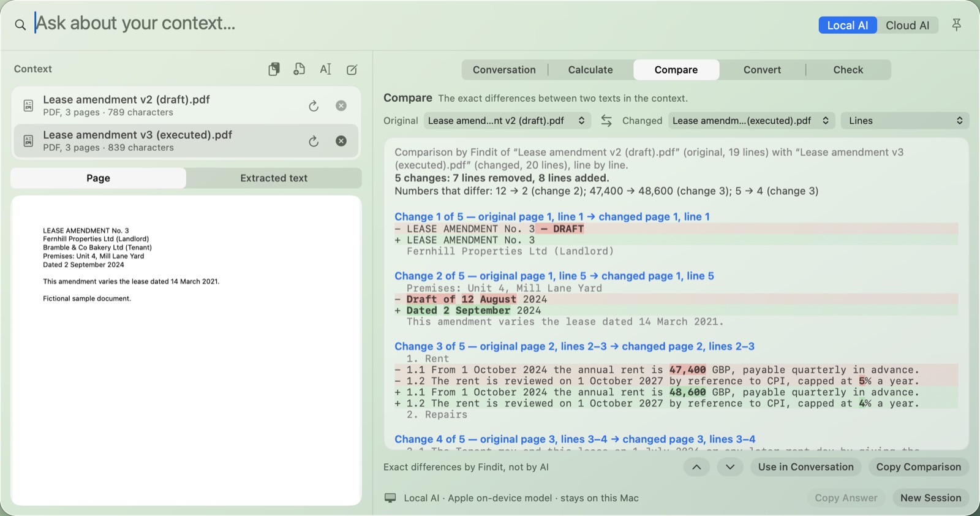Open the Changed document dropdown
The image size is (980, 516).
(x=752, y=121)
